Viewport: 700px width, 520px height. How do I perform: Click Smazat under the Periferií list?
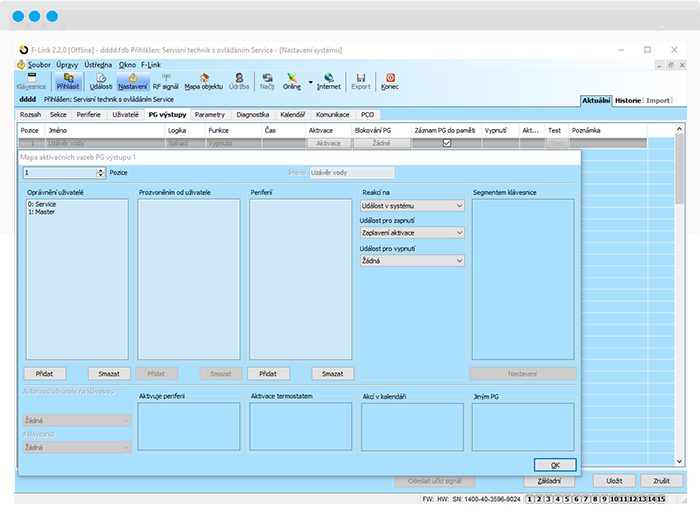332,373
